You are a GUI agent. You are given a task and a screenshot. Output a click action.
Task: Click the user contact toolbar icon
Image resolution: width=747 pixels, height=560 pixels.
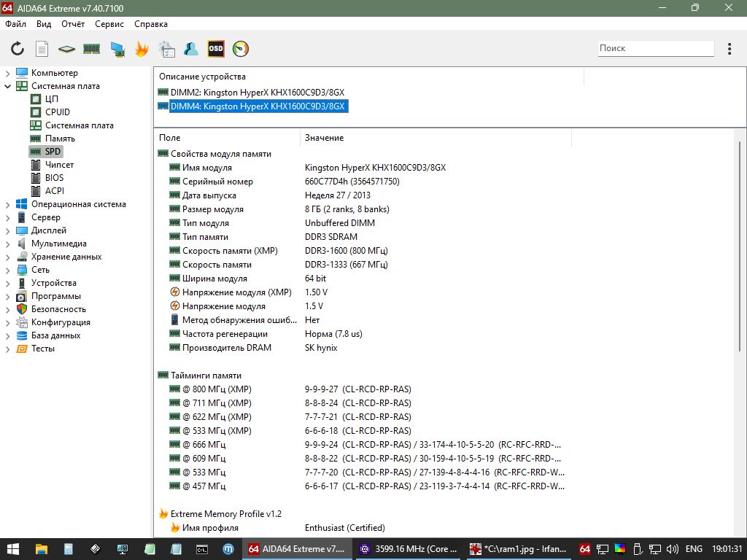191,49
